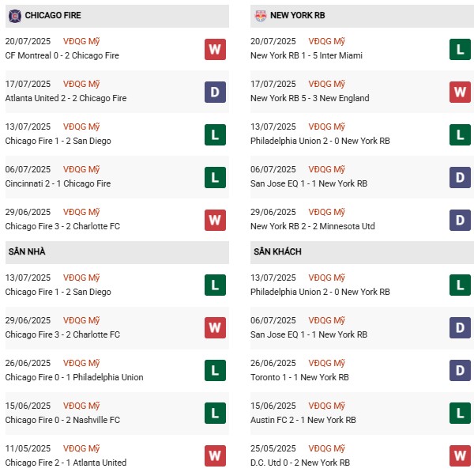Click D badge for Toronto vs New York RB
The image size is (474, 476).
click(x=460, y=372)
